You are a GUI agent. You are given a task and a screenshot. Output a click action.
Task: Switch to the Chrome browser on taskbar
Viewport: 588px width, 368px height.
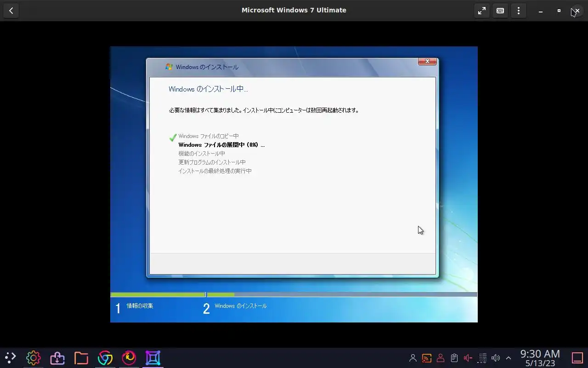coord(105,357)
